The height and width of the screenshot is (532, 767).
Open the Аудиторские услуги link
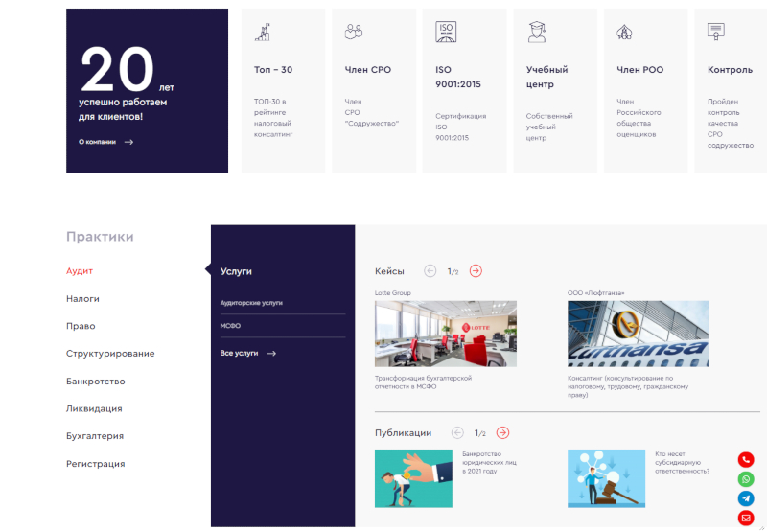[251, 303]
